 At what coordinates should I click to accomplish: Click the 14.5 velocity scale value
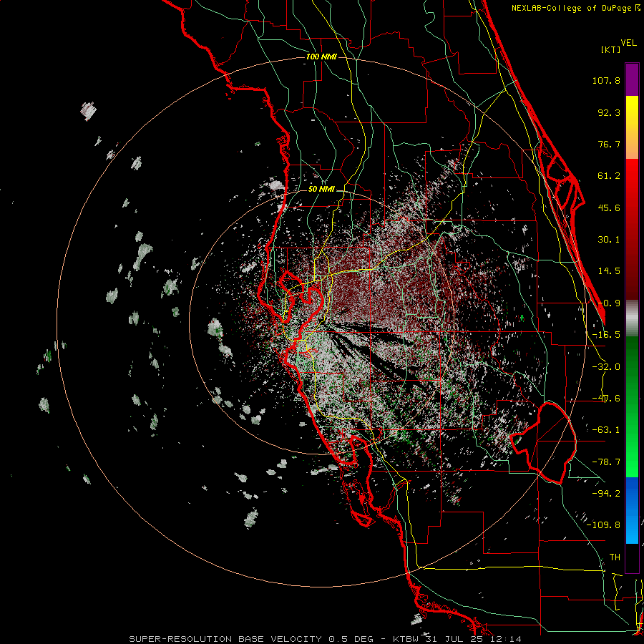click(609, 271)
